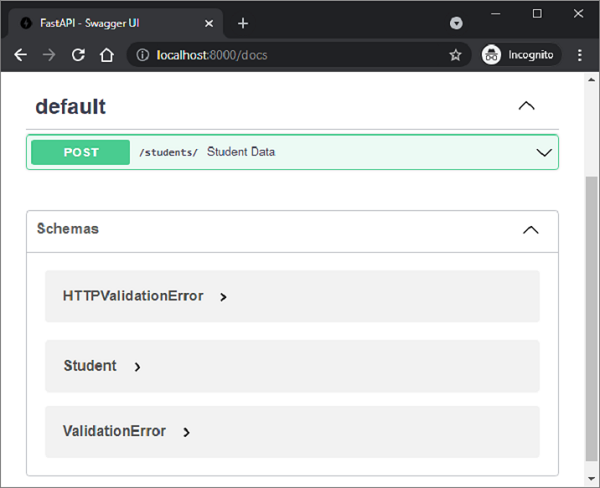Screen dimensions: 600x488
Task: Click the default section heading
Action: coord(71,106)
